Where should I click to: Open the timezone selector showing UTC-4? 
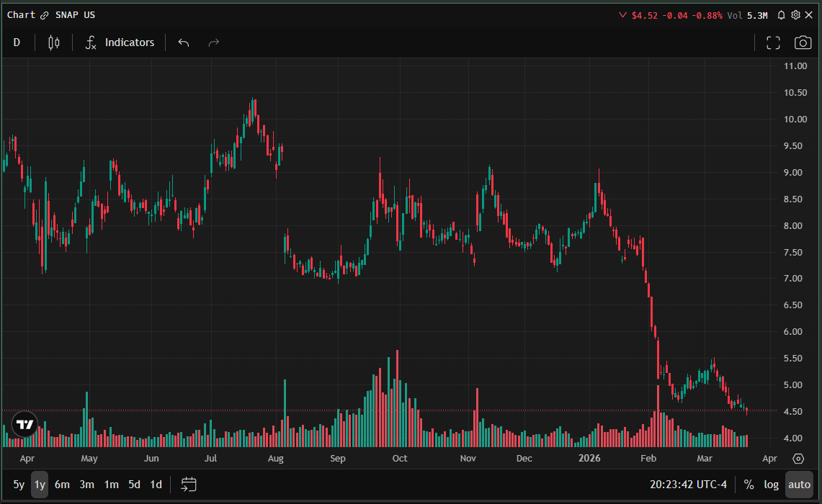point(688,485)
